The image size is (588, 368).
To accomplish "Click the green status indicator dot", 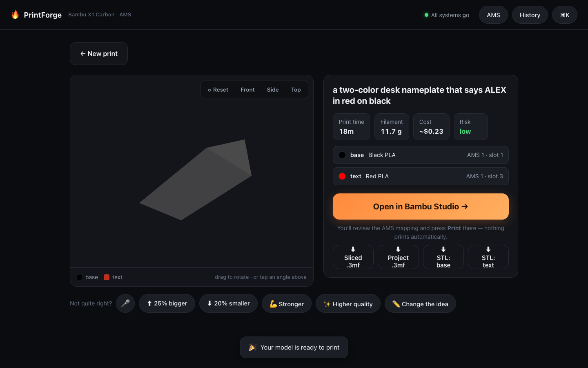I will point(426,15).
